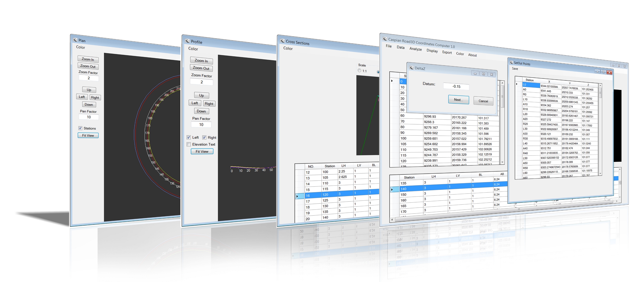Screen dimensions: 644x282
Task: Click the Profile window title icon
Action: tap(187, 41)
